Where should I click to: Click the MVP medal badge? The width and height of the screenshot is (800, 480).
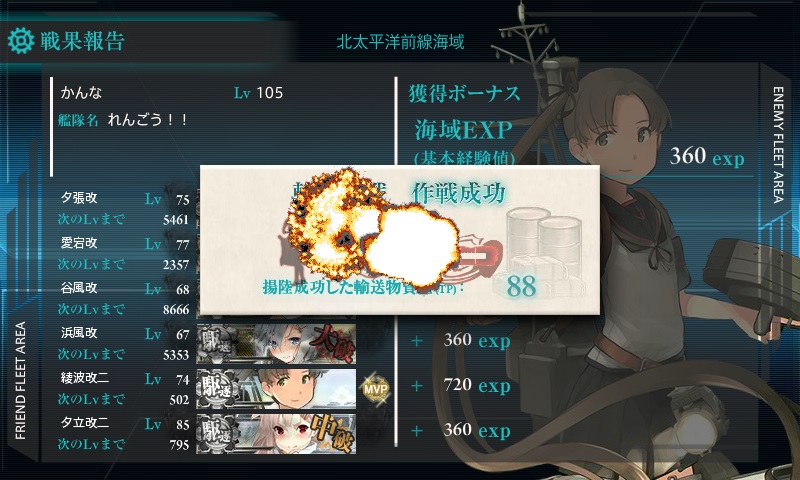point(376,389)
